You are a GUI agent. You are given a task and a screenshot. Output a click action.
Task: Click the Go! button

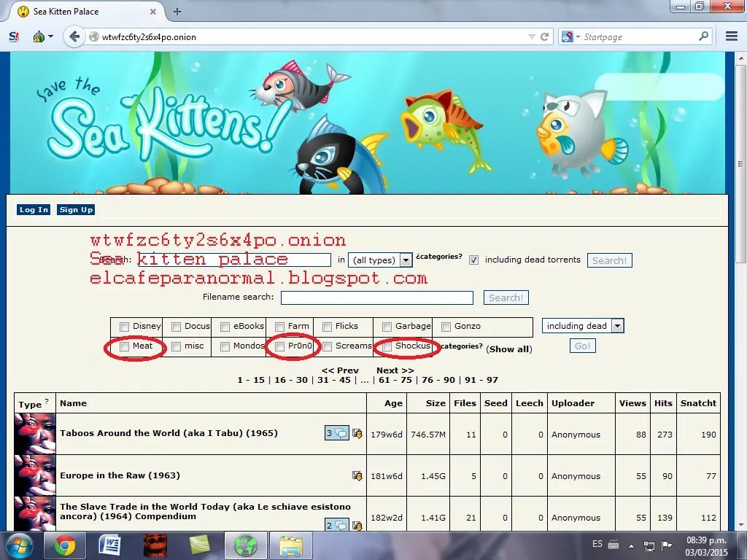(x=583, y=346)
